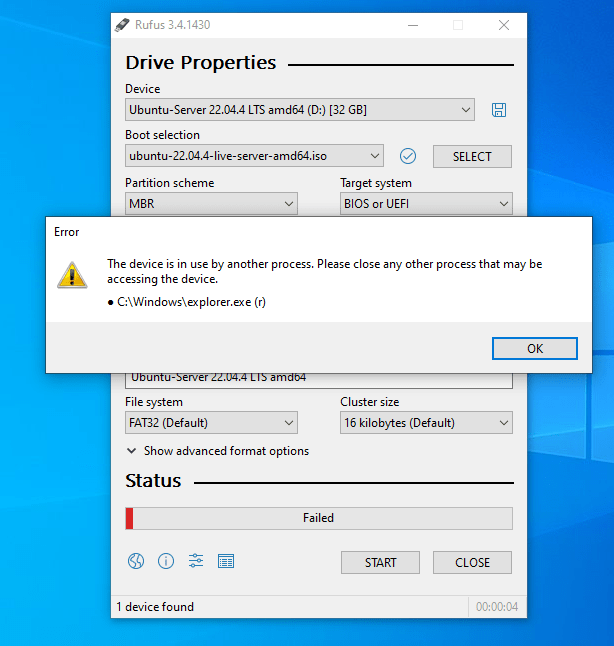Click the save drive image icon
This screenshot has height=646, width=614.
click(x=499, y=110)
